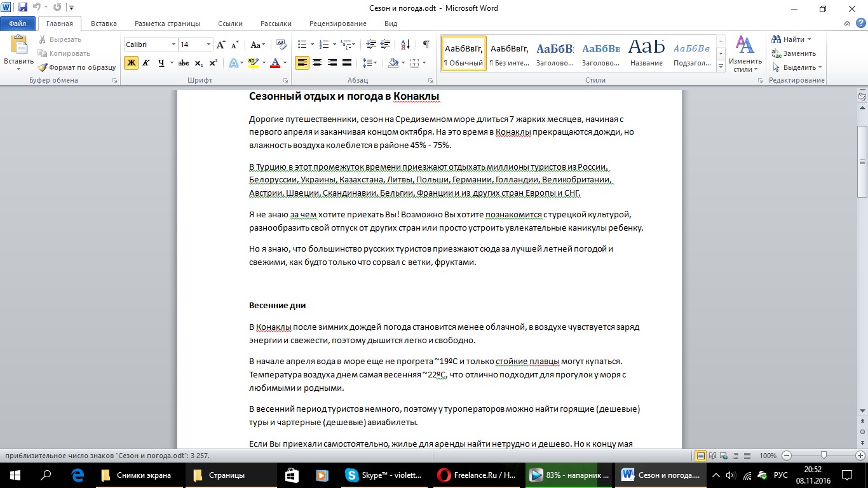Save the document with the floppy disk icon
This screenshot has height=488, width=868.
23,8
